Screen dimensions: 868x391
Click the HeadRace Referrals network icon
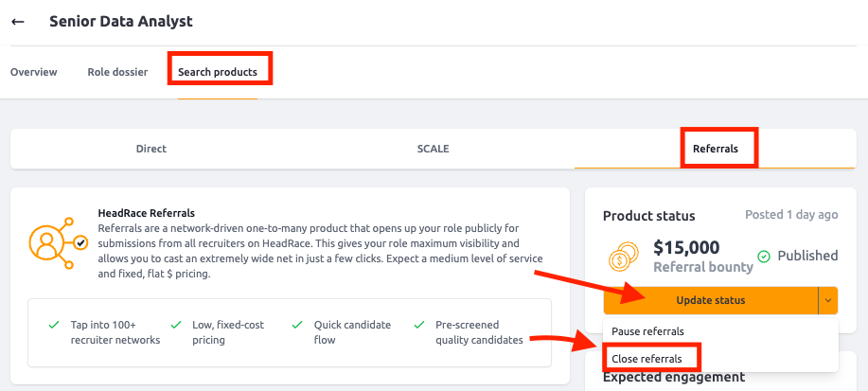point(58,242)
